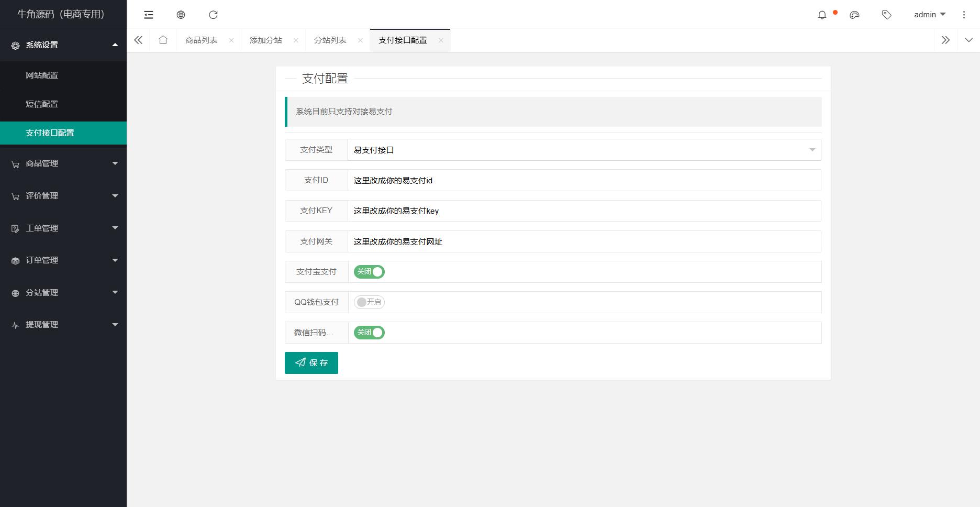Switch to the 商品列表 tab
Image resolution: width=980 pixels, height=507 pixels.
202,40
